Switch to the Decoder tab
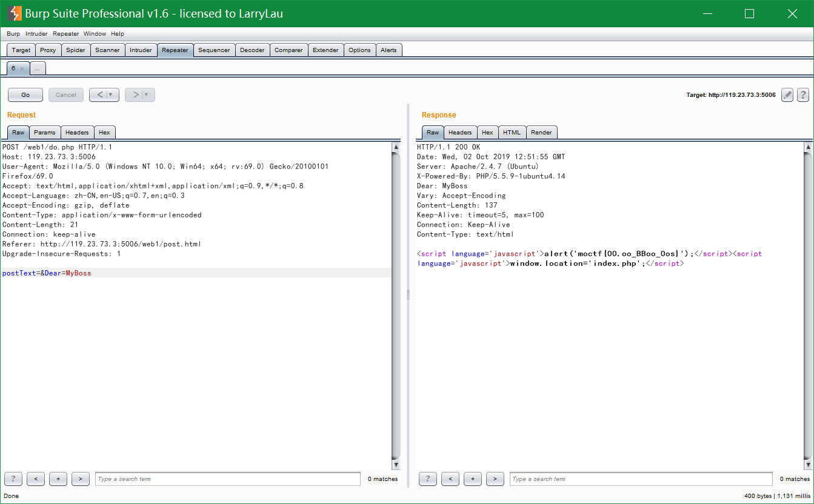 coord(252,50)
